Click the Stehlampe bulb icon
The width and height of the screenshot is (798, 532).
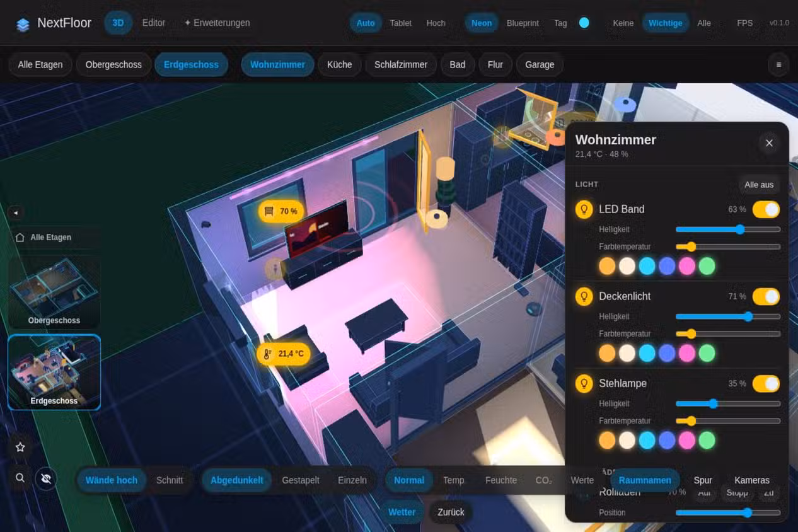(584, 383)
